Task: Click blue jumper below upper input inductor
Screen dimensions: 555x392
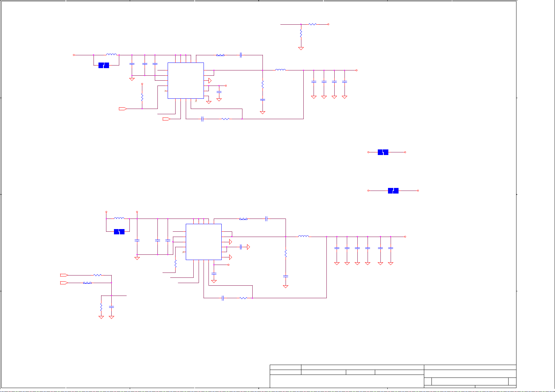Action: coord(104,65)
